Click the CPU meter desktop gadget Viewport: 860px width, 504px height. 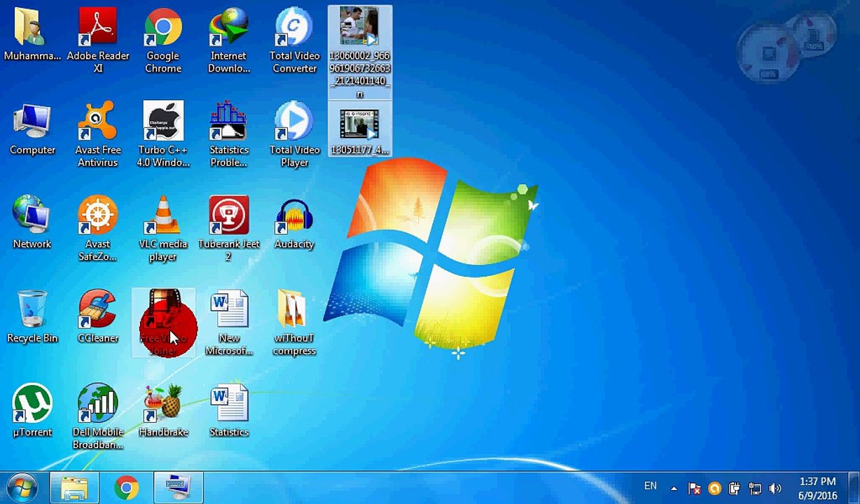coord(768,55)
